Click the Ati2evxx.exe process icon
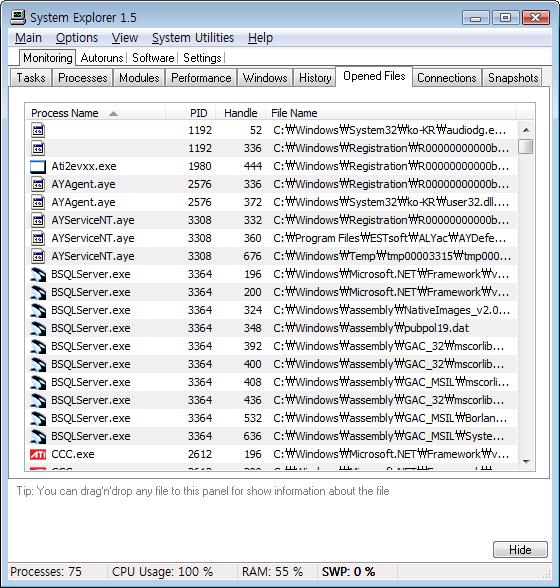560x588 pixels. point(38,166)
